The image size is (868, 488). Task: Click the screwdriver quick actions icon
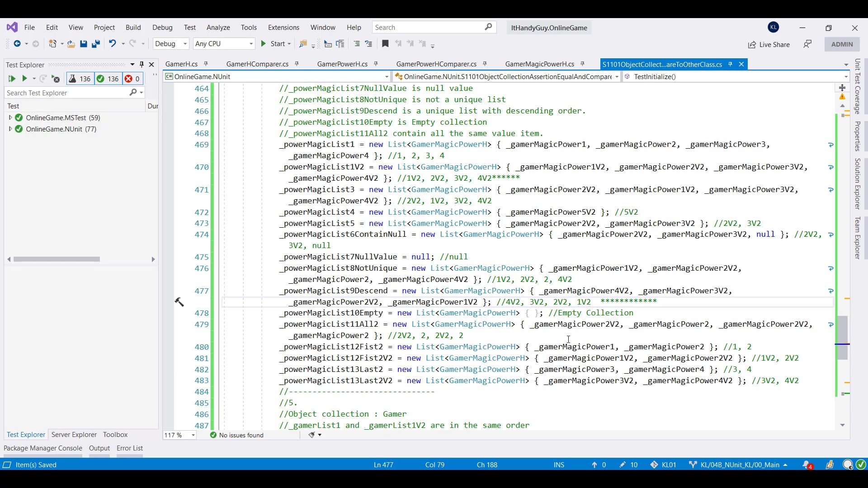coord(179,302)
